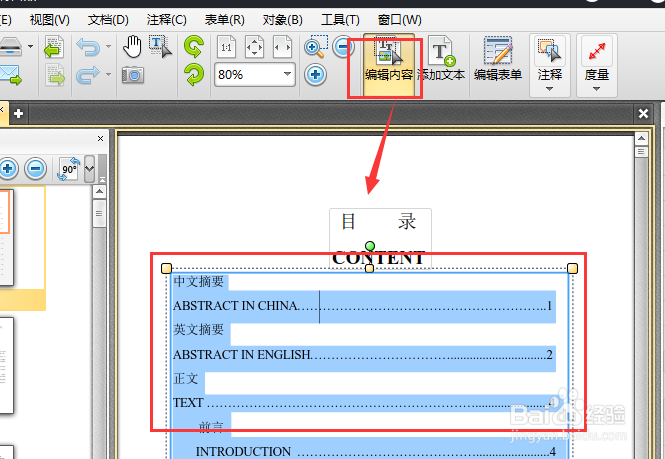This screenshot has width=665, height=459.
Task: Rotate thumbnails 90 degrees
Action: [x=69, y=169]
